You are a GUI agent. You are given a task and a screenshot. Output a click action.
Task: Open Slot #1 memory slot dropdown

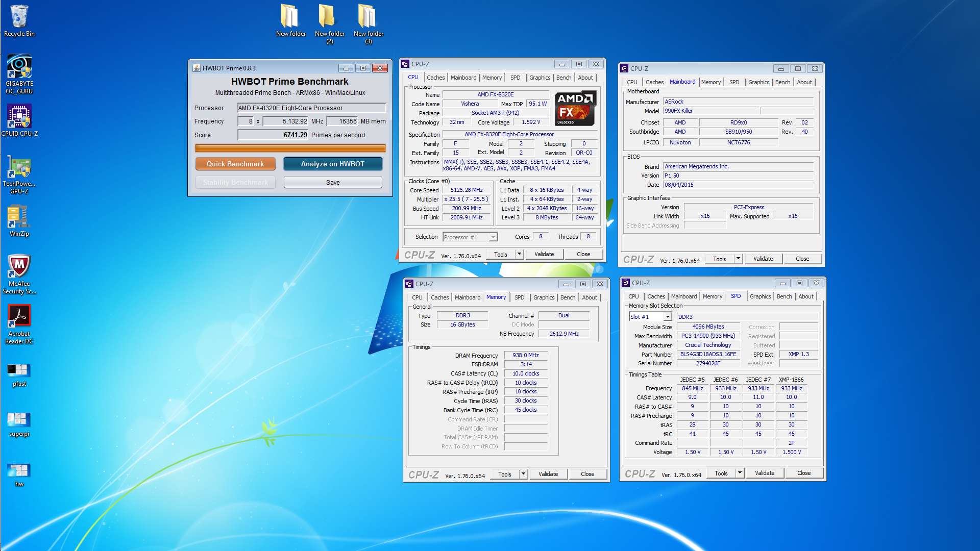pos(650,317)
